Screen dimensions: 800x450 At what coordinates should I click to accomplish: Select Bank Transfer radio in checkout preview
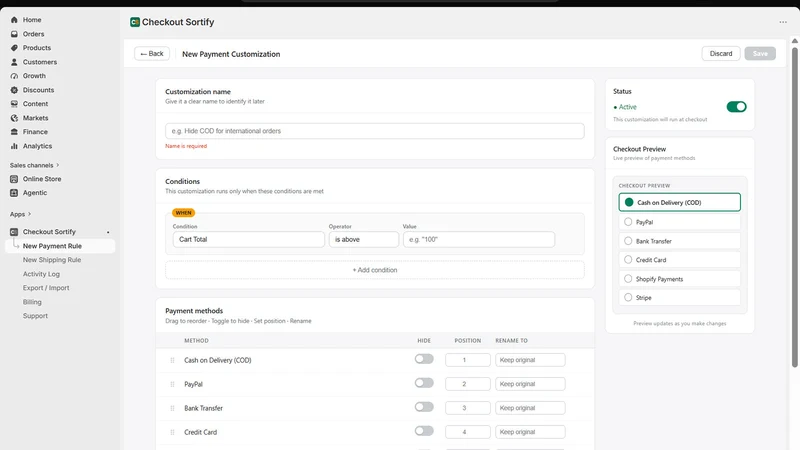(x=628, y=241)
